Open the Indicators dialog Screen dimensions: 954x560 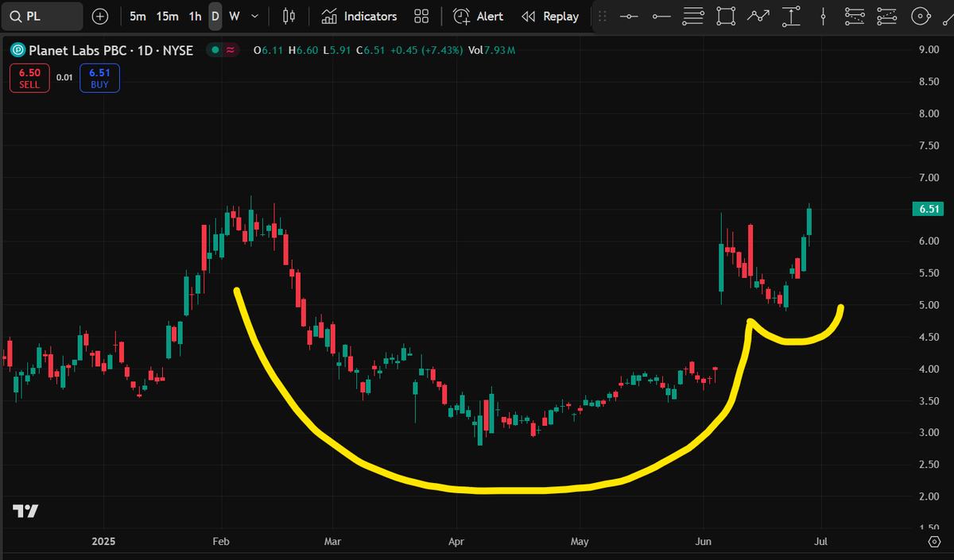tap(359, 16)
